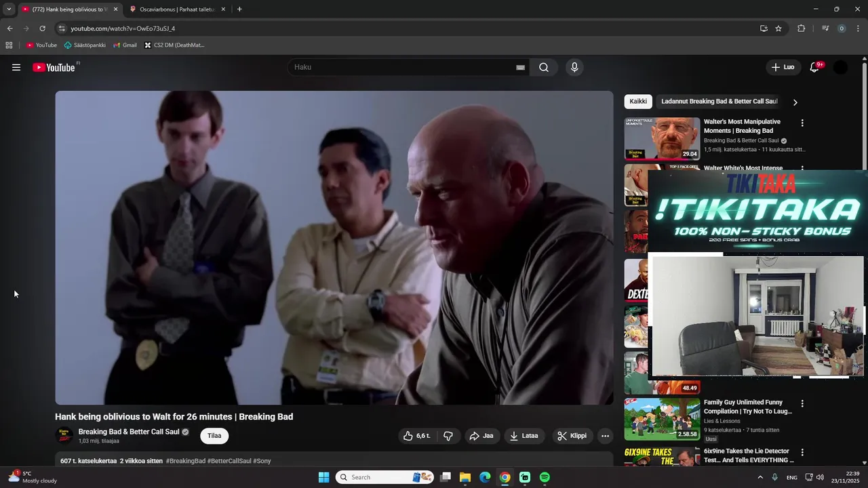Start voice search with the microphone
Image resolution: width=868 pixels, height=488 pixels.
tap(574, 67)
